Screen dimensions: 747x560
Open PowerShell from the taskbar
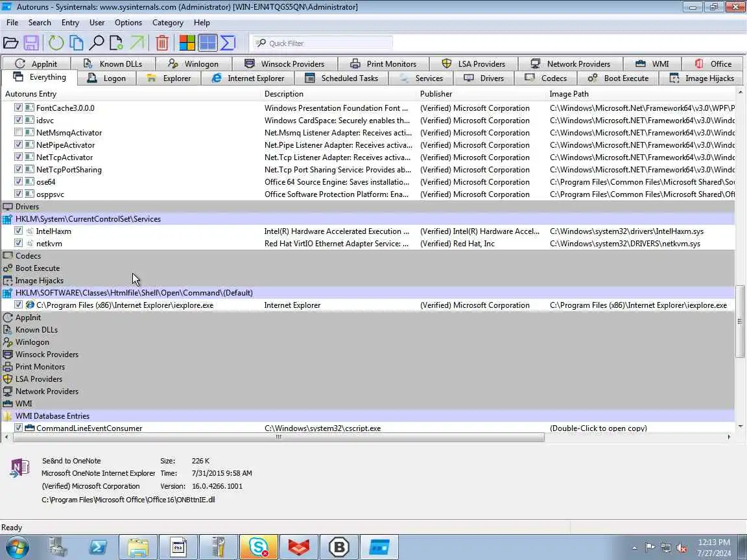[98, 547]
